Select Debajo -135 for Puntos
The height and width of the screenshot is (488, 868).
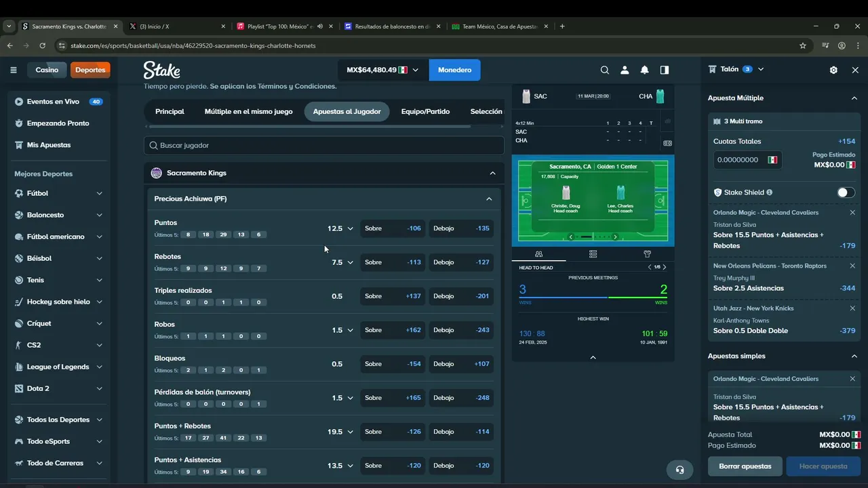pos(461,228)
